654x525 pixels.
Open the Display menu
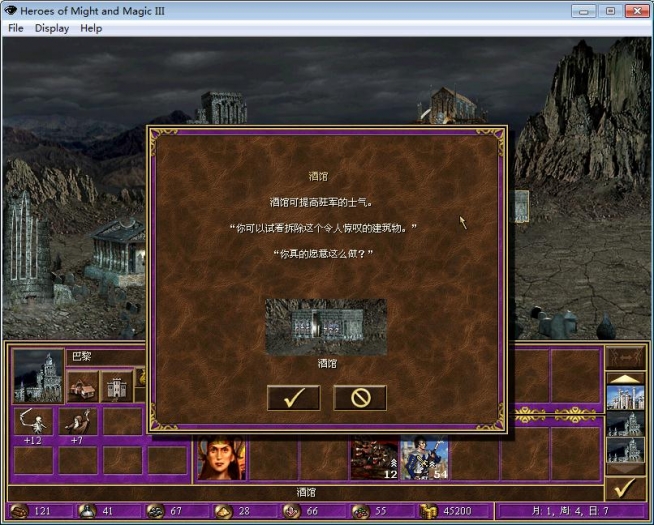click(52, 28)
